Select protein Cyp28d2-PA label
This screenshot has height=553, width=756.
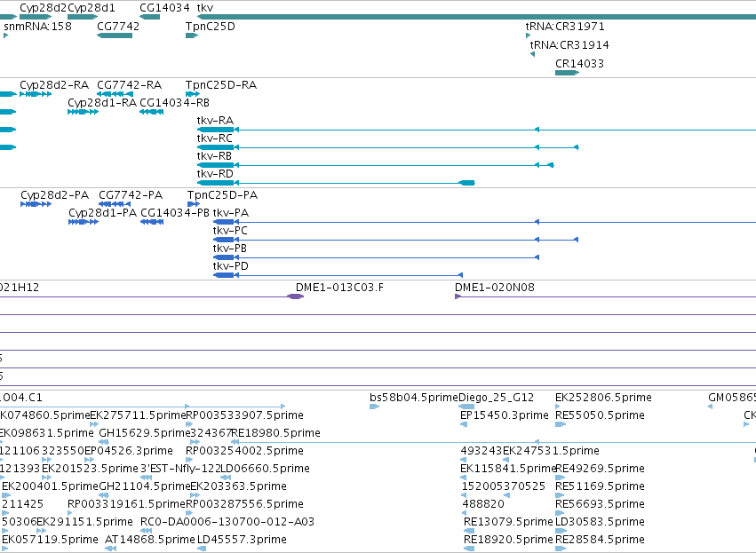tap(54, 195)
